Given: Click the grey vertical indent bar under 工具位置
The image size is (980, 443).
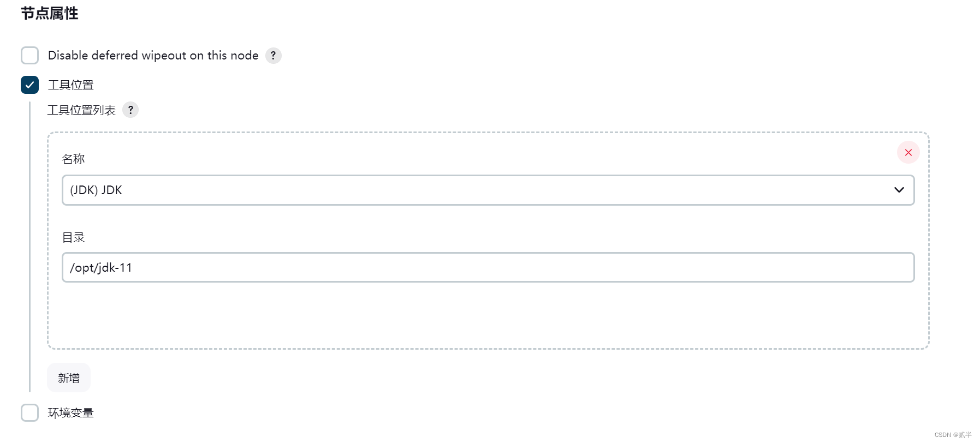Looking at the screenshot, I should 29,247.
